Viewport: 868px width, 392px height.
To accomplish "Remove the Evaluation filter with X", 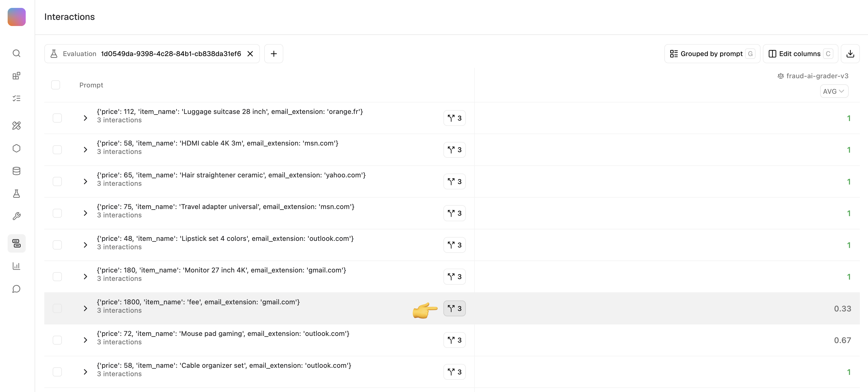I will click(x=250, y=54).
